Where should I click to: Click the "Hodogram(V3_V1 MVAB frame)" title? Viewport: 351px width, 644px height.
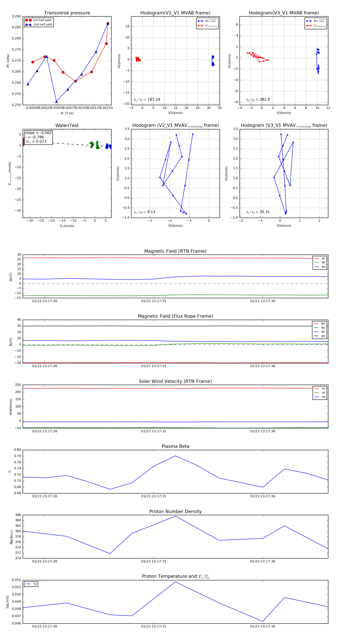(284, 13)
